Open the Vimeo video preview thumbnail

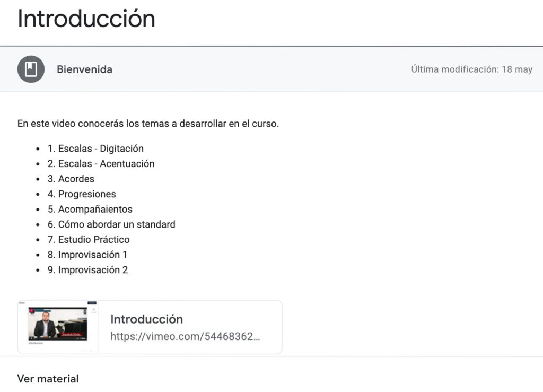coord(58,325)
